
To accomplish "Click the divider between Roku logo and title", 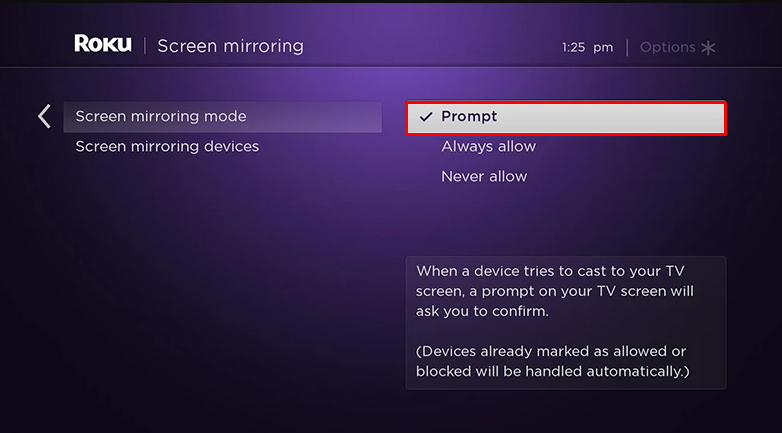I will pyautogui.click(x=144, y=46).
